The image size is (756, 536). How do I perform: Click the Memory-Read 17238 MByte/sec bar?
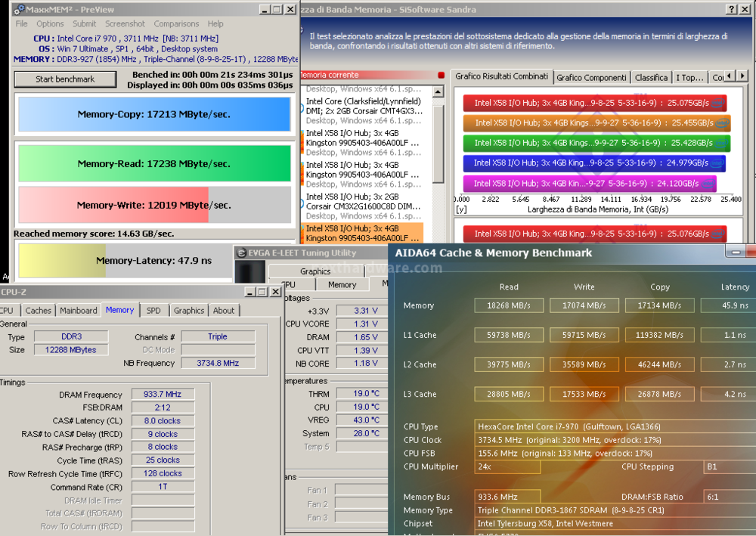[x=154, y=164]
